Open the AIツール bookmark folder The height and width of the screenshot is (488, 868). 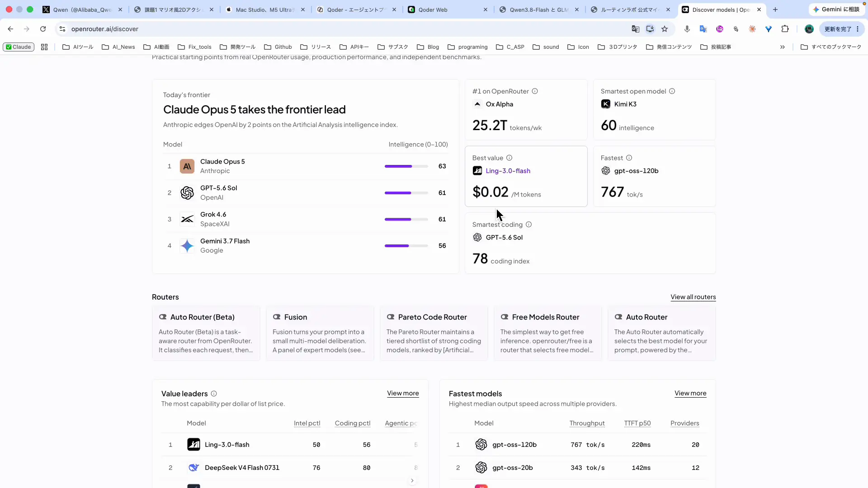point(78,47)
